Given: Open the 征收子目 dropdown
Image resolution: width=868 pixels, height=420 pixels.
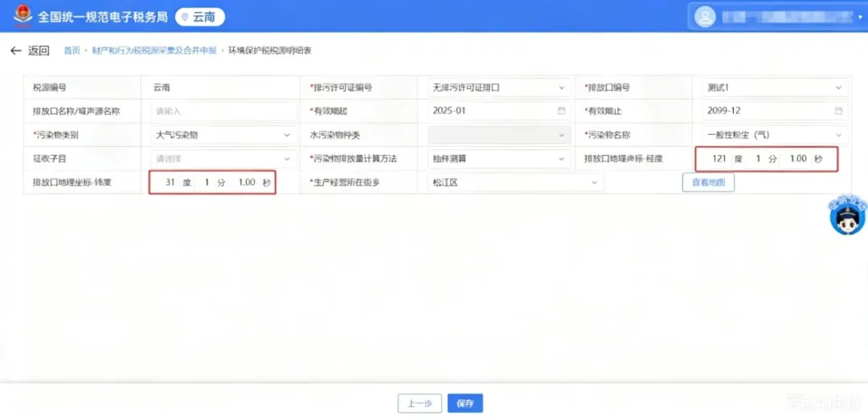Looking at the screenshot, I should point(223,159).
